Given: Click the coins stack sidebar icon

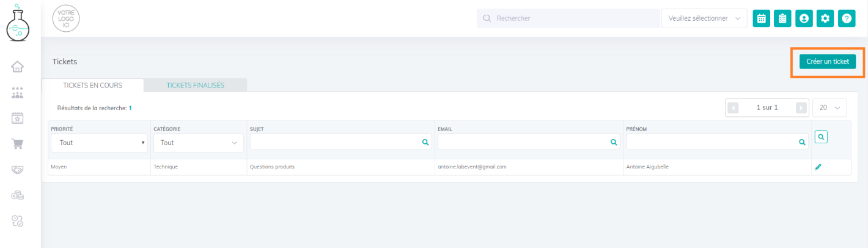Looking at the screenshot, I should 18,195.
